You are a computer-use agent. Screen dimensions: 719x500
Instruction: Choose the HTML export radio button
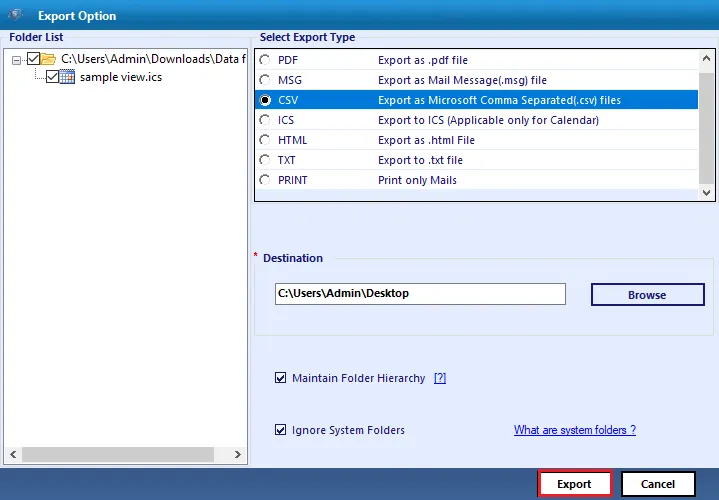point(265,140)
